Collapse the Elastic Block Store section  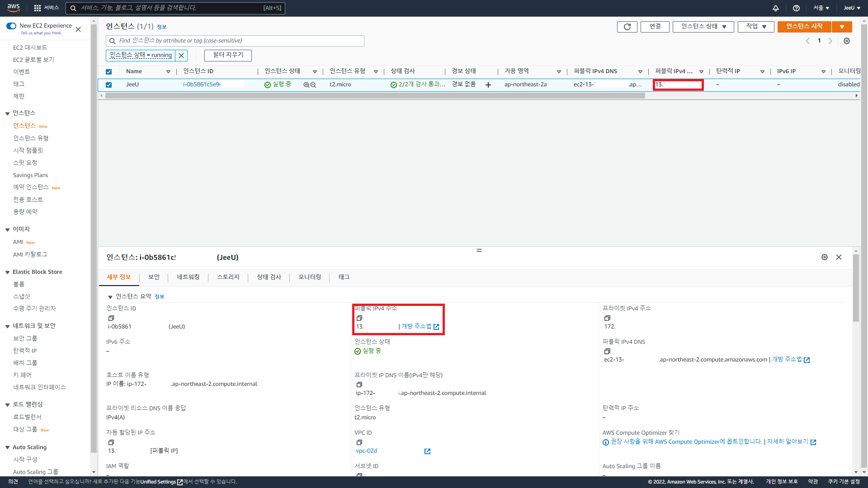point(8,272)
